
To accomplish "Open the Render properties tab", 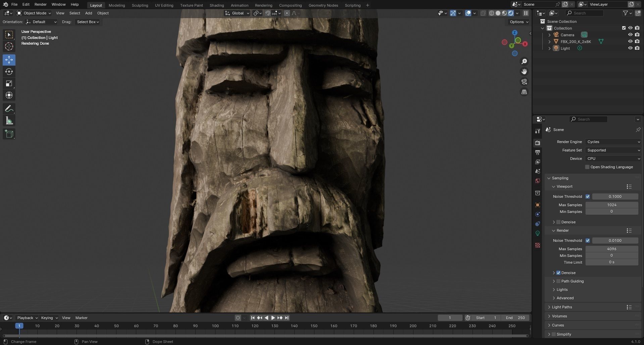I will pos(538,143).
